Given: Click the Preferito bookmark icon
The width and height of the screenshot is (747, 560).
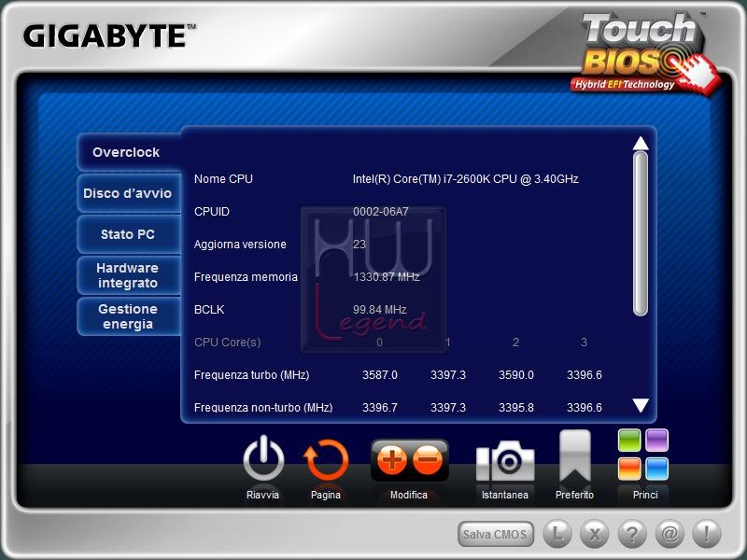Looking at the screenshot, I should coord(575,456).
